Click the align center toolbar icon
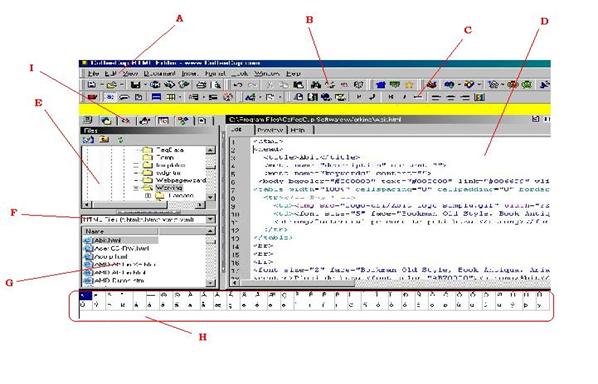This screenshot has height=384, width=598. coord(450,98)
